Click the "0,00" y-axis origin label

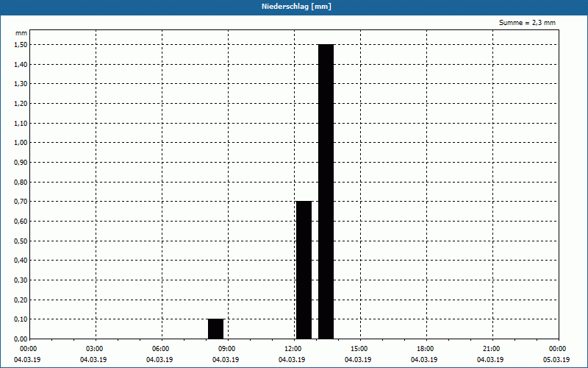click(x=21, y=339)
